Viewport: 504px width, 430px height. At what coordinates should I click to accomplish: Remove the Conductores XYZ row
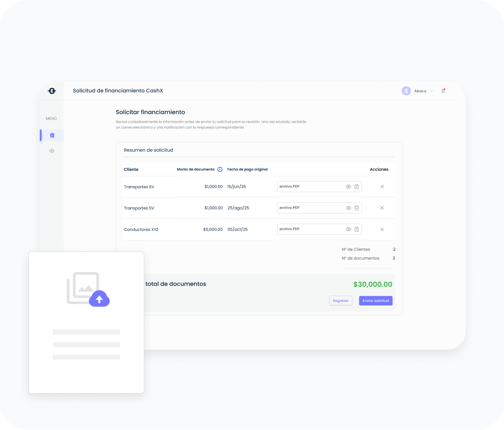382,229
